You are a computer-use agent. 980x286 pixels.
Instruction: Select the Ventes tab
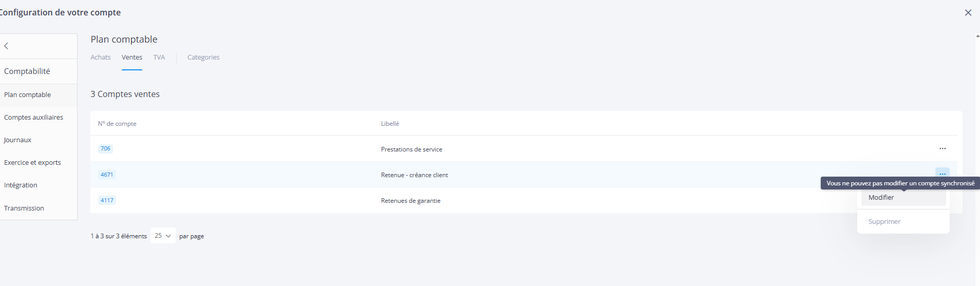(132, 58)
